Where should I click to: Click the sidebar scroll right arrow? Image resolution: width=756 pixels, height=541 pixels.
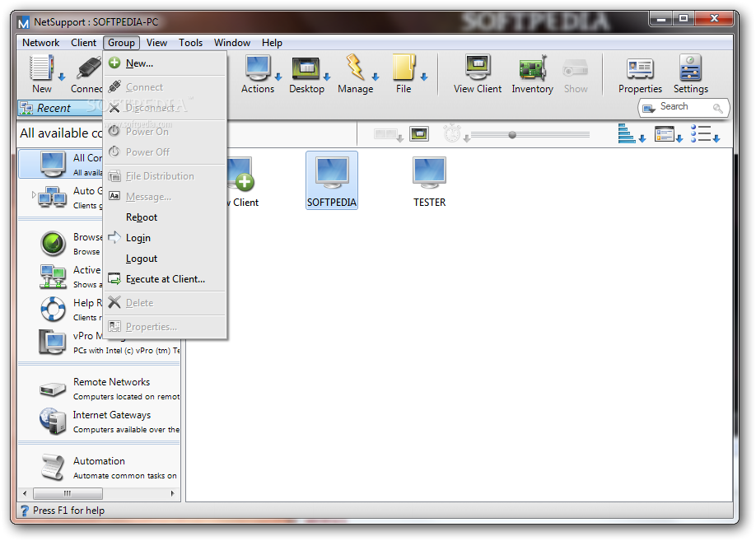[x=172, y=493]
